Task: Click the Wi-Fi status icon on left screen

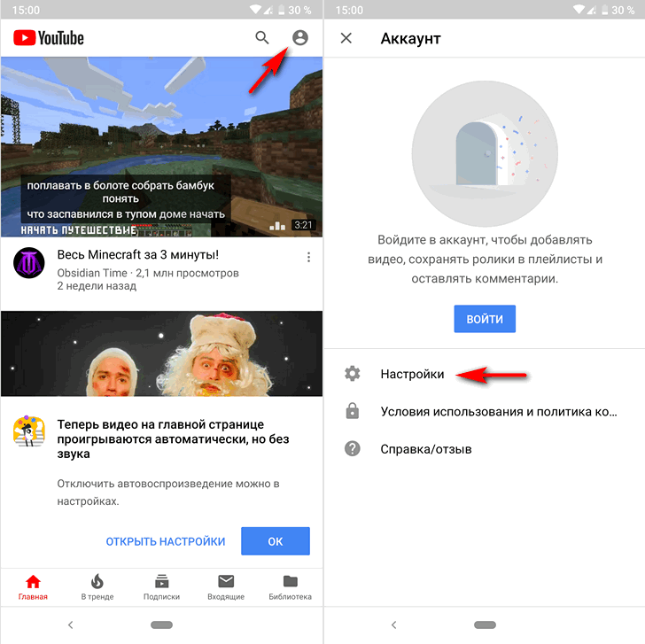Action: pyautogui.click(x=255, y=10)
